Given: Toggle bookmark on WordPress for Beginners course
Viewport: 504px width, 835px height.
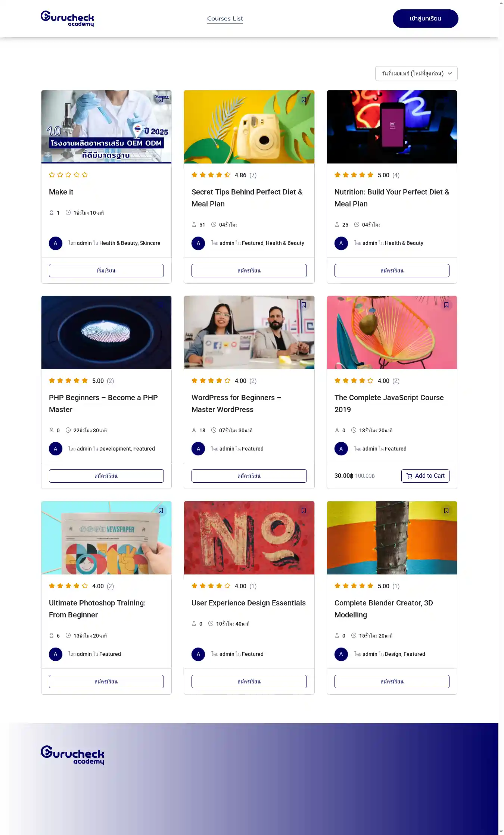Looking at the screenshot, I should coord(304,305).
